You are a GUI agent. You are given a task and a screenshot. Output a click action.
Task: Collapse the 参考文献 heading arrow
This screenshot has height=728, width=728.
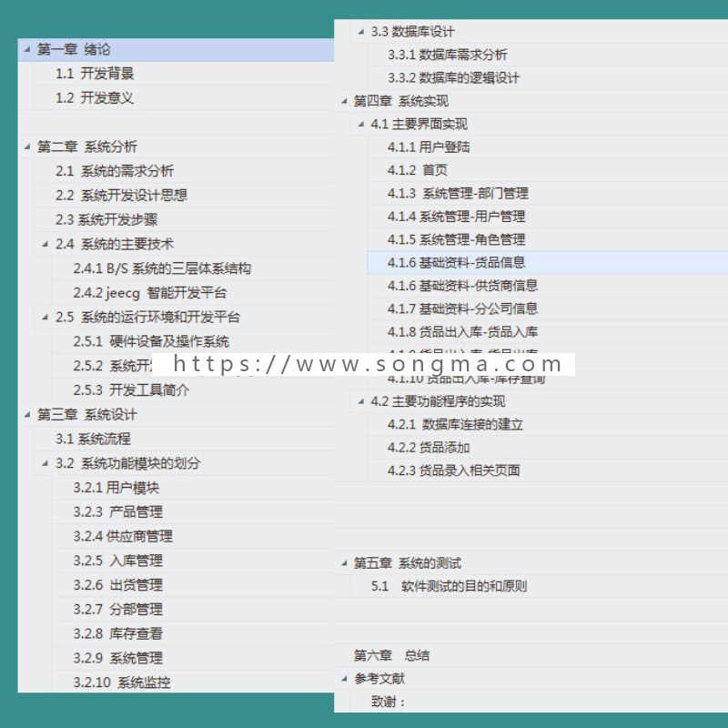pos(344,679)
